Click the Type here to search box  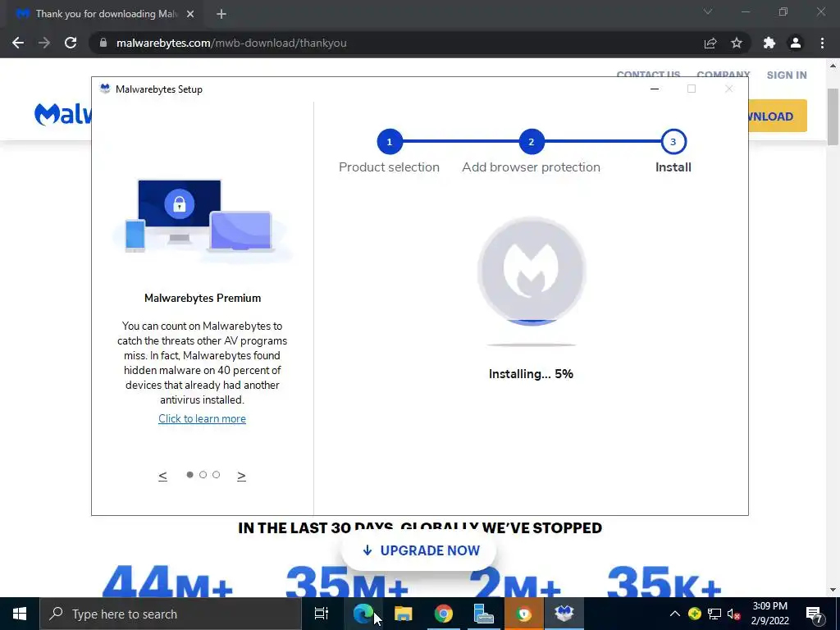click(171, 614)
